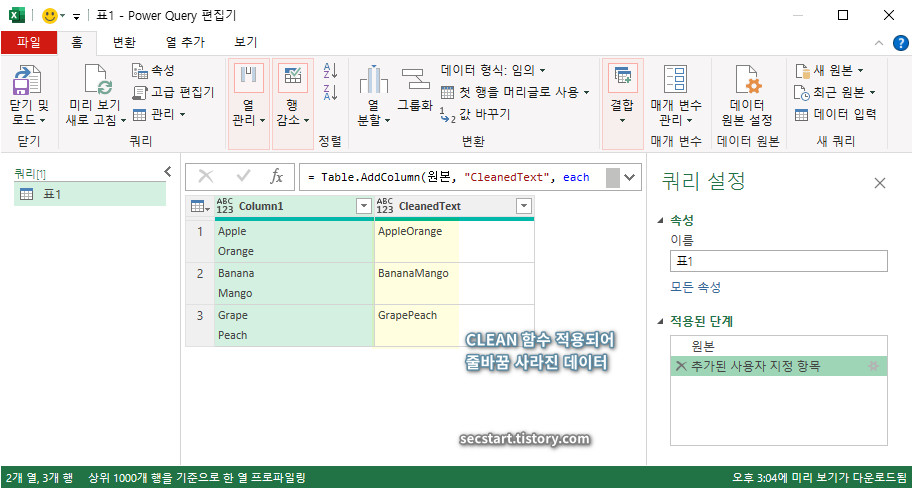Click the Manage Columns (열 관리) icon

pyautogui.click(x=249, y=76)
